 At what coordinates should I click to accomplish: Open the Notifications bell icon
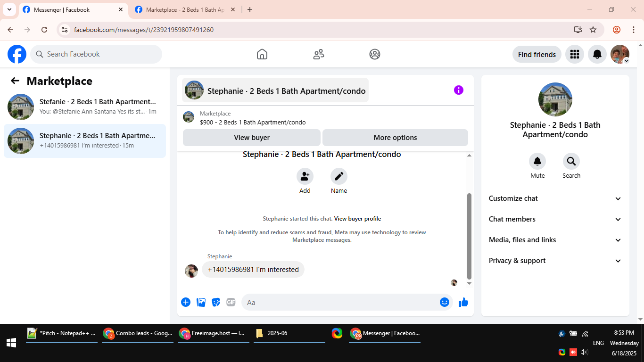tap(597, 54)
